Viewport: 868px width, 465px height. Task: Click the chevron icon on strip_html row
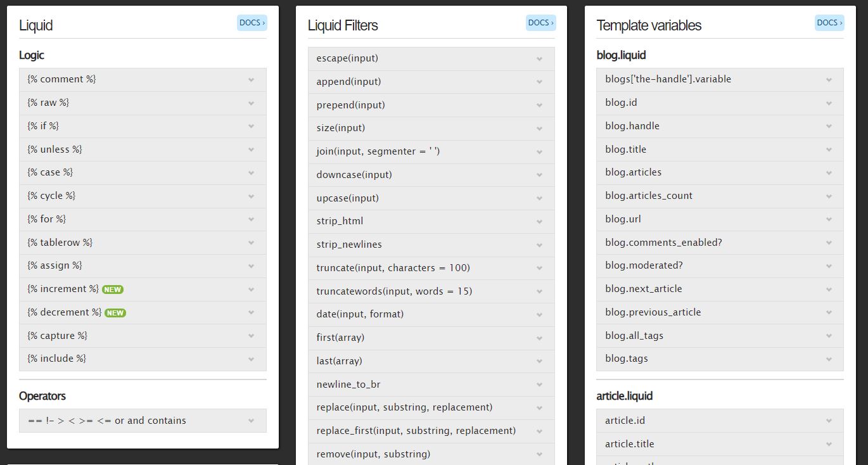(x=540, y=222)
